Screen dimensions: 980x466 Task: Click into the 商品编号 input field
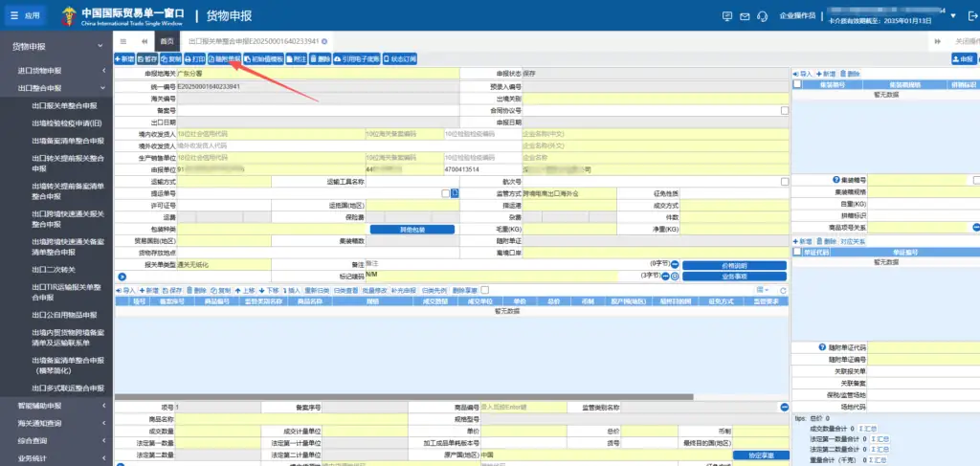pyautogui.click(x=522, y=408)
